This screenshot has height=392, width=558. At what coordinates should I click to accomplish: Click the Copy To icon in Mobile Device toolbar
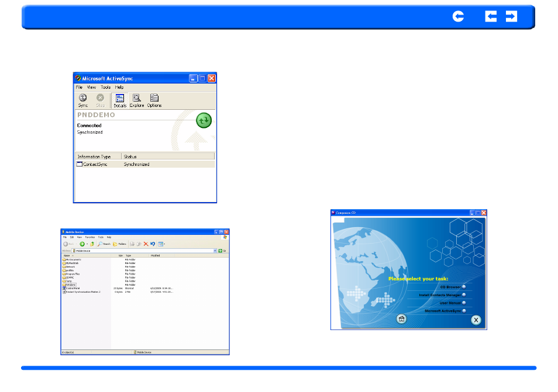click(x=139, y=244)
